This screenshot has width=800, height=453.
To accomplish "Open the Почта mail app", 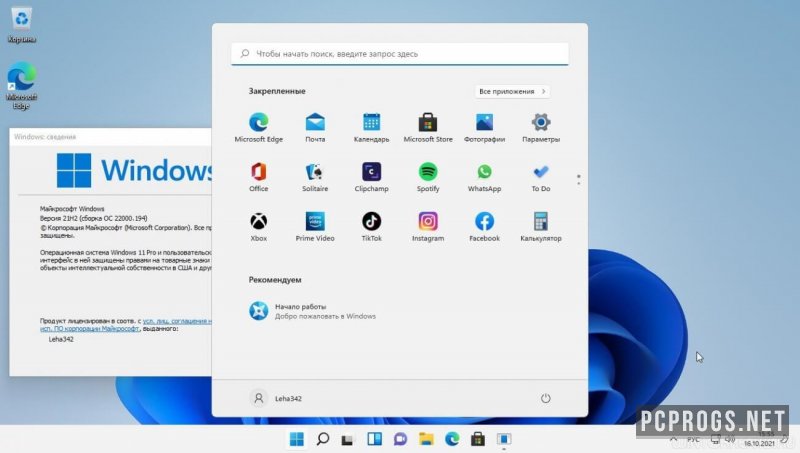I will click(x=315, y=128).
